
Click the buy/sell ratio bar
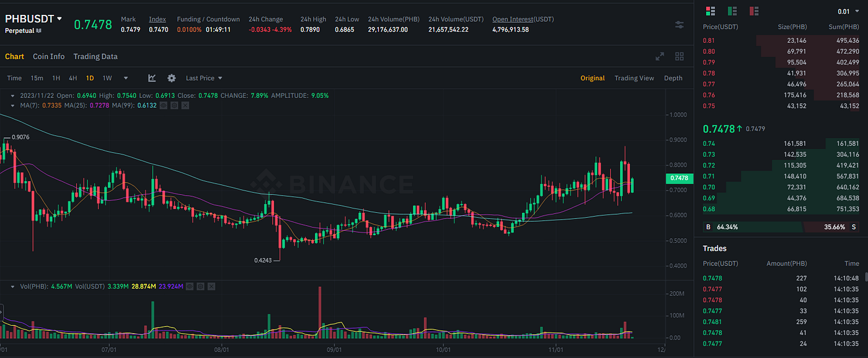pos(782,227)
